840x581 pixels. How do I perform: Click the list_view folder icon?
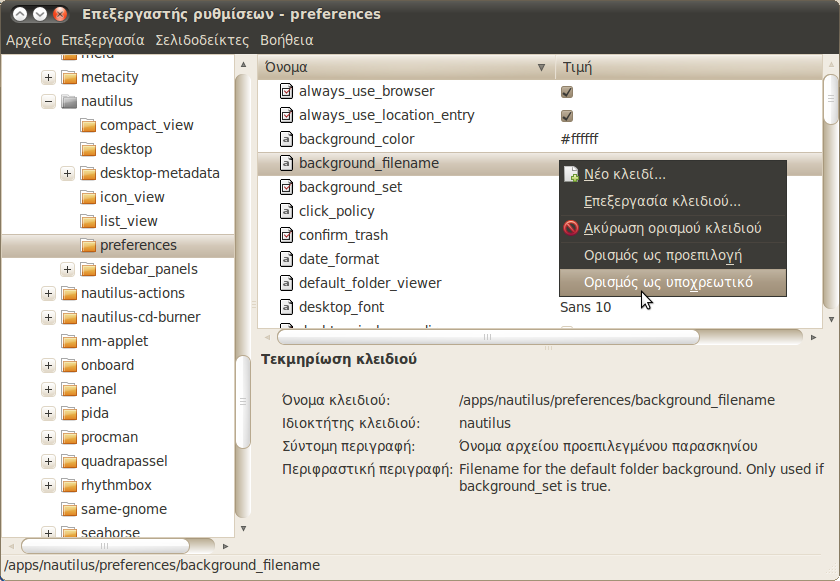click(88, 221)
